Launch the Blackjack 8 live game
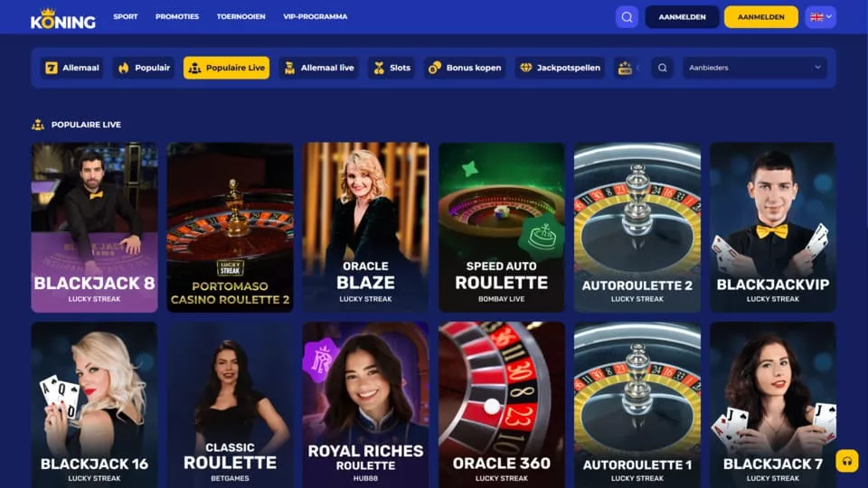 pyautogui.click(x=94, y=228)
